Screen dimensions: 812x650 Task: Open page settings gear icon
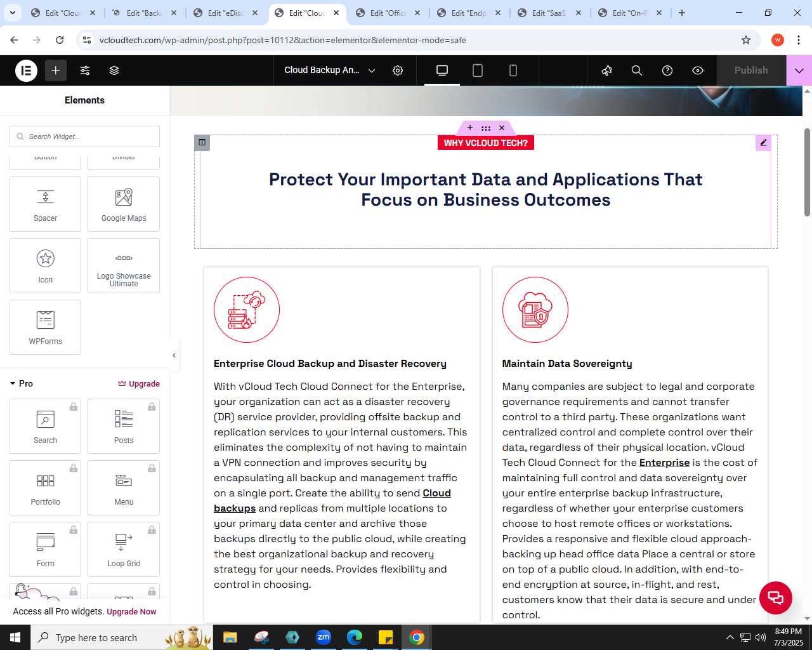[x=398, y=70]
